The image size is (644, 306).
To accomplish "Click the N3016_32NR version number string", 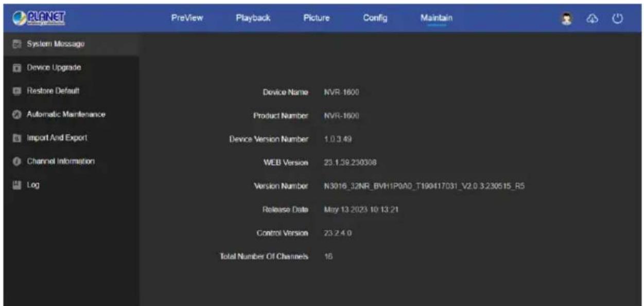I will [x=424, y=186].
